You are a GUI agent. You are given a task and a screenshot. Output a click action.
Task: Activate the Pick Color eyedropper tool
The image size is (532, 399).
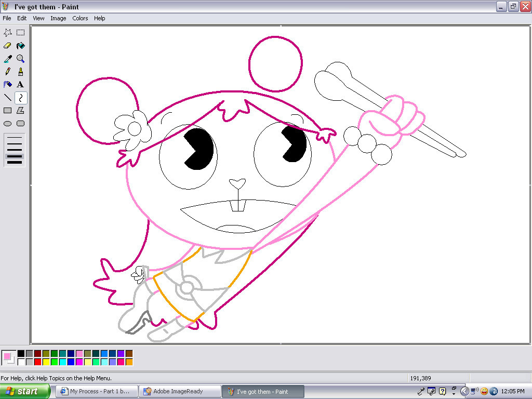[x=7, y=59]
